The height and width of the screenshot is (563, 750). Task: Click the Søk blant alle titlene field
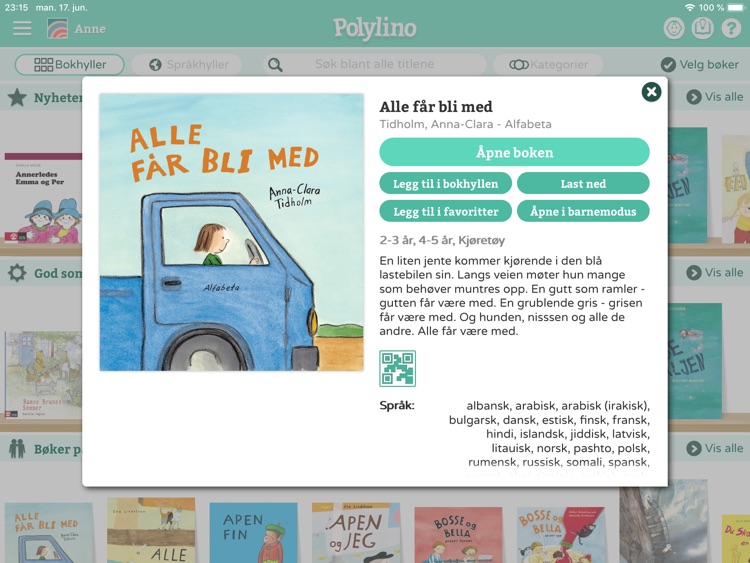[x=374, y=64]
